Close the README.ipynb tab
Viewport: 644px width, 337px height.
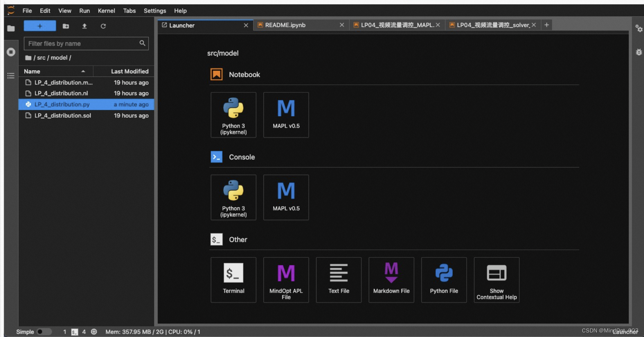click(x=342, y=25)
